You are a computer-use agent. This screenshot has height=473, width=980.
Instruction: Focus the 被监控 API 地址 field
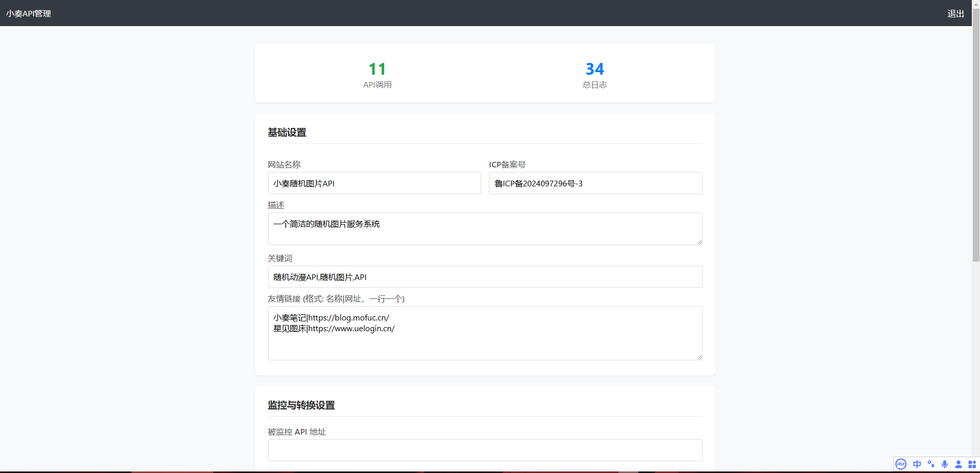pyautogui.click(x=484, y=450)
